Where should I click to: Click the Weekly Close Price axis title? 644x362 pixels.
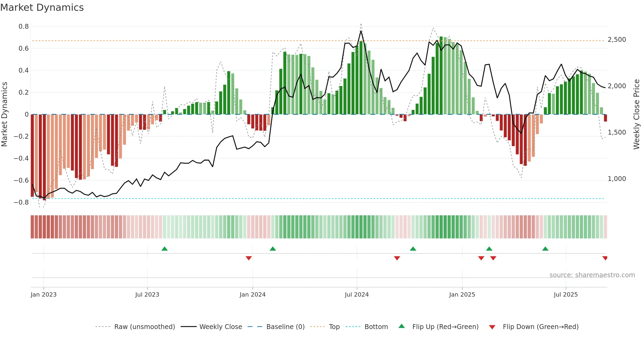(x=636, y=114)
